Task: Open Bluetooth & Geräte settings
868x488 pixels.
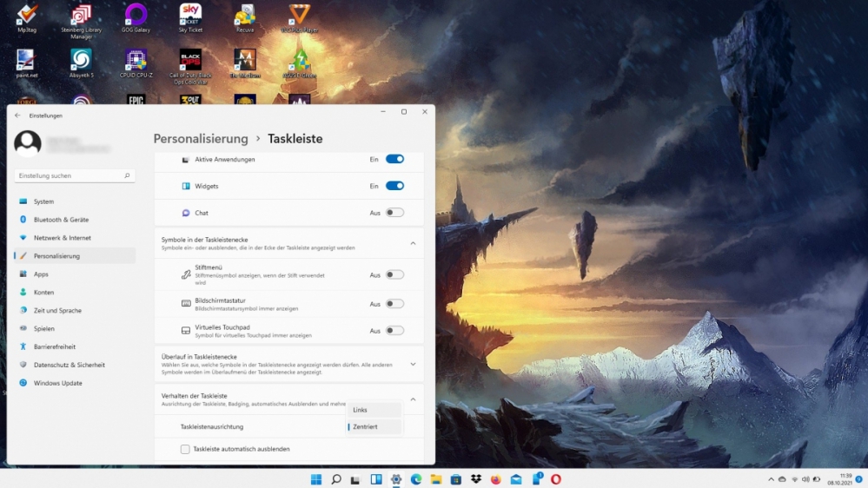Action: pos(75,220)
